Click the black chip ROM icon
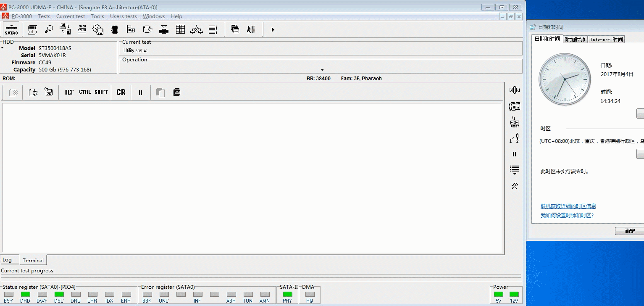Viewport: 644px width, 306px height. pyautogui.click(x=114, y=29)
